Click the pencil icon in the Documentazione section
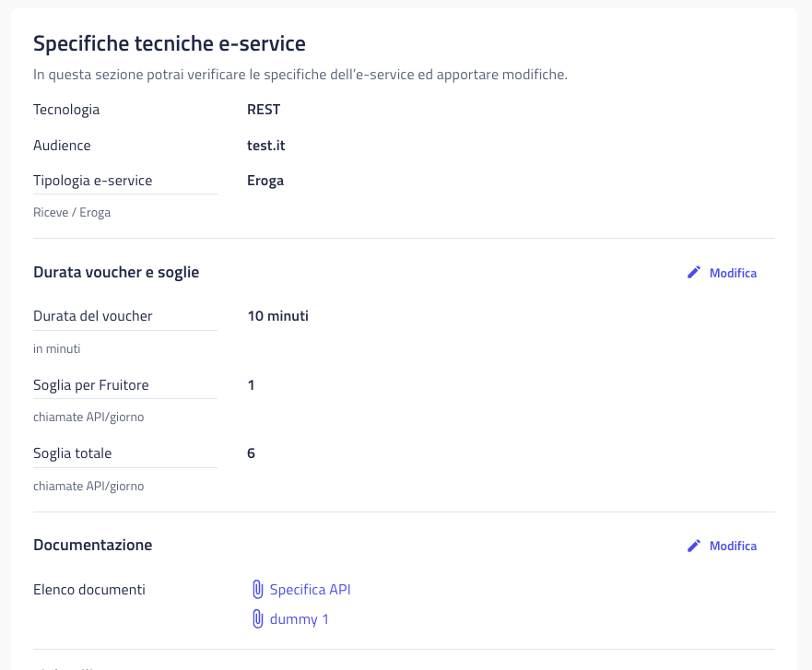Screen dimensions: 812x670 click(x=694, y=546)
